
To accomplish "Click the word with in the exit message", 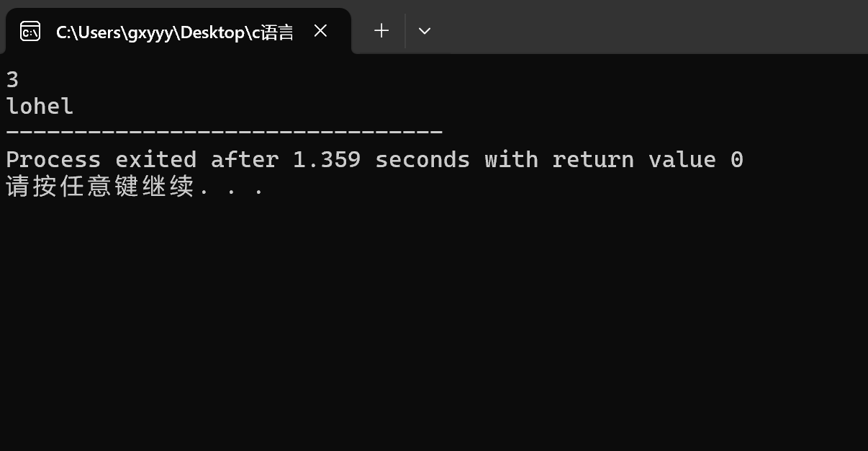I will click(511, 159).
